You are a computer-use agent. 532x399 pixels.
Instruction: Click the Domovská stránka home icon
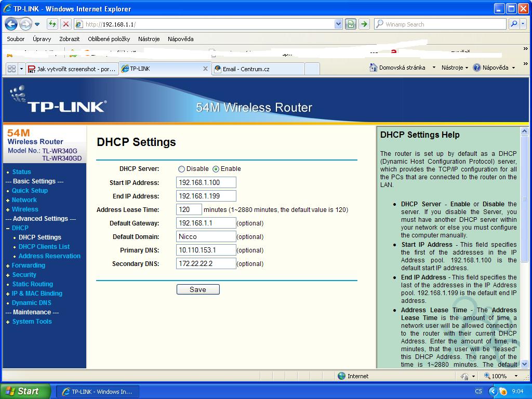pyautogui.click(x=373, y=68)
